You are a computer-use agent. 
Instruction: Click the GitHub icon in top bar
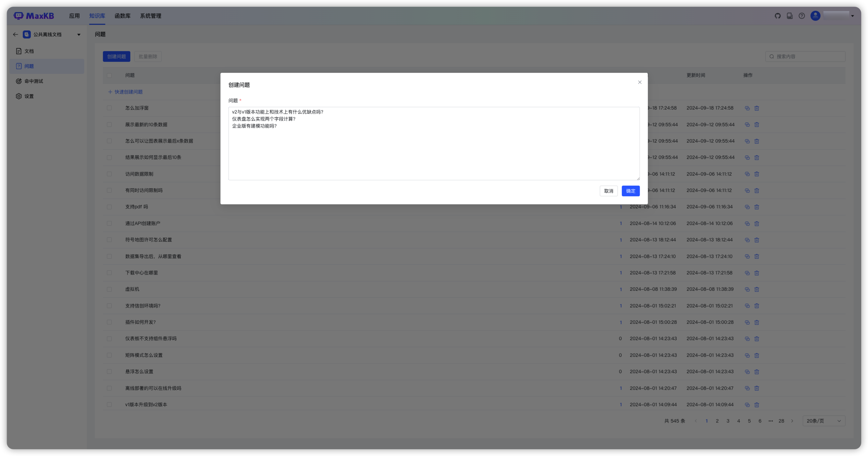[777, 16]
